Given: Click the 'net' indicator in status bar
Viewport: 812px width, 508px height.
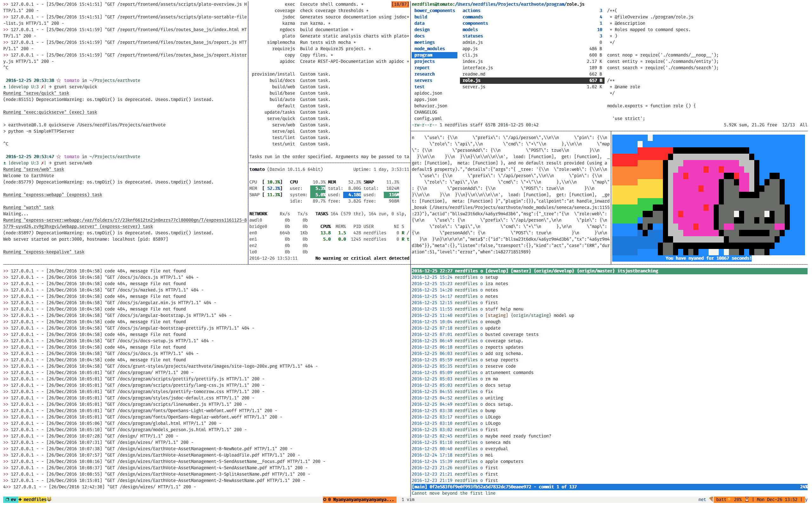Looking at the screenshot, I should click(x=702, y=499).
